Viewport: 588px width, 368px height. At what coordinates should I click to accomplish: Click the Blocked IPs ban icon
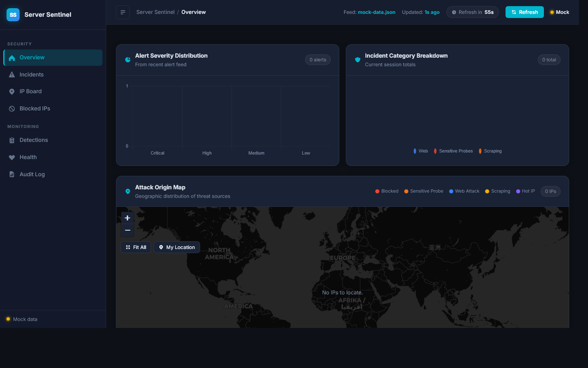[12, 109]
